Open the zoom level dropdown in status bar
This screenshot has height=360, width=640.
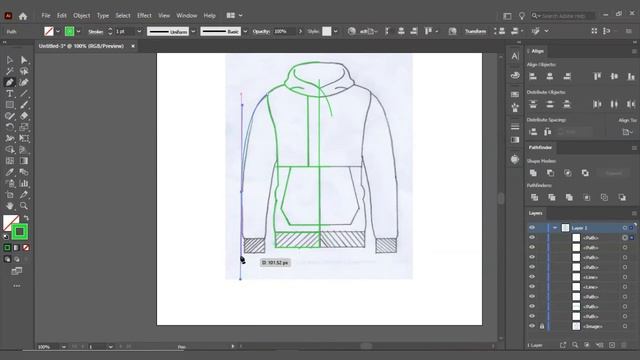point(64,347)
